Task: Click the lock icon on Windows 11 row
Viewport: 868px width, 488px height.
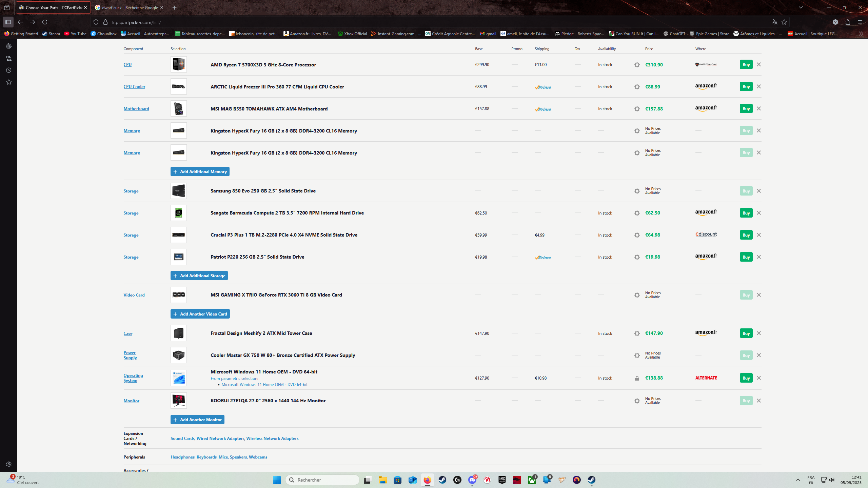Action: pyautogui.click(x=637, y=378)
